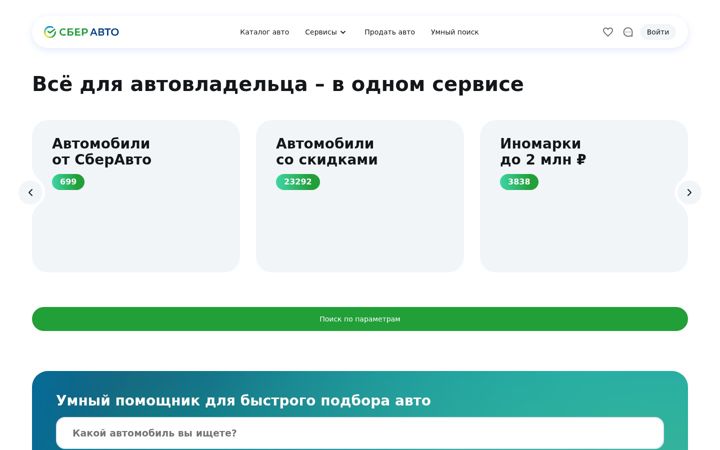The image size is (720, 450).
Task: Click the green Поиск по параметрам button
Action: point(360,319)
